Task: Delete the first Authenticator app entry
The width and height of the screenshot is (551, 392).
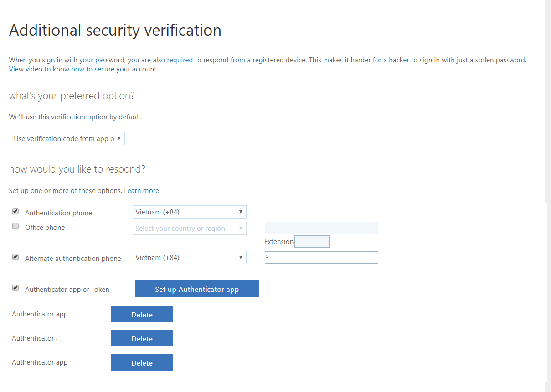Action: 142,314
